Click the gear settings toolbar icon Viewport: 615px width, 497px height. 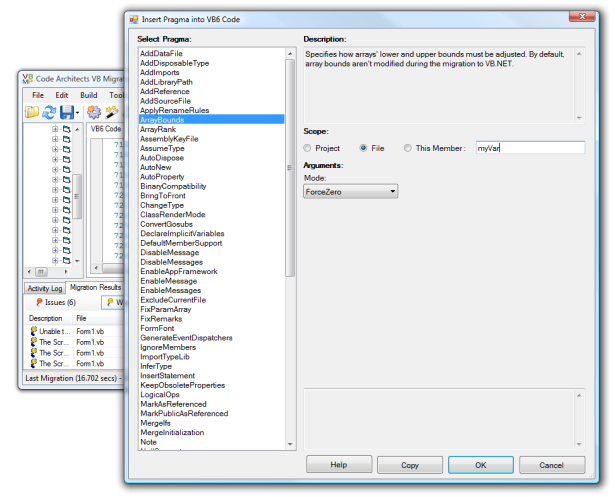click(x=94, y=113)
